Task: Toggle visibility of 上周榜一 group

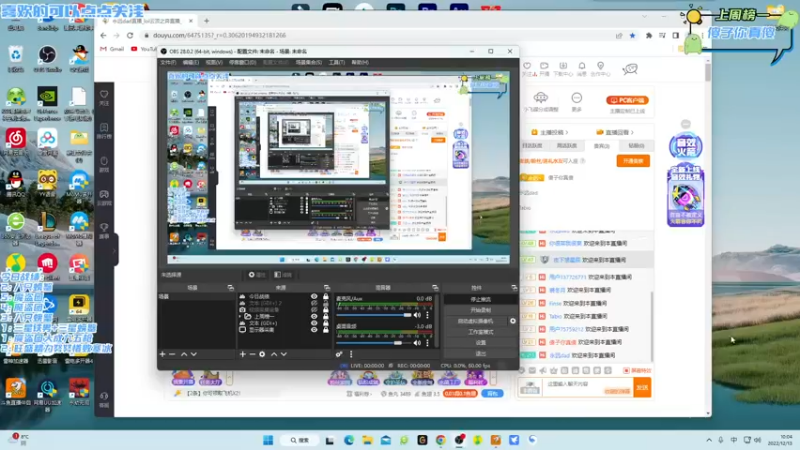Action: (x=314, y=316)
